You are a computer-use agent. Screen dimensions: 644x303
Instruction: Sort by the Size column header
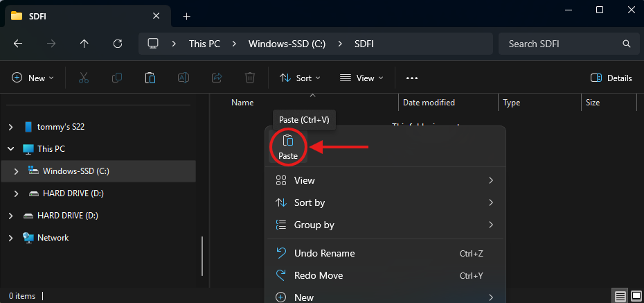593,103
